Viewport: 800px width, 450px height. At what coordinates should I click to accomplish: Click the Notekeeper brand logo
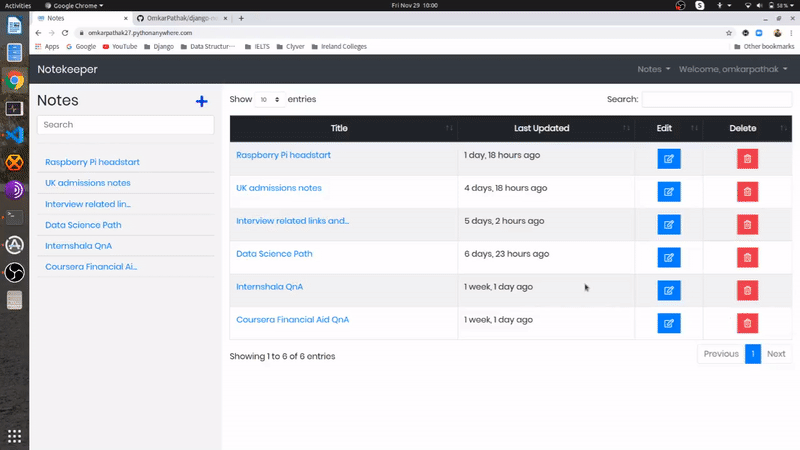coord(67,69)
